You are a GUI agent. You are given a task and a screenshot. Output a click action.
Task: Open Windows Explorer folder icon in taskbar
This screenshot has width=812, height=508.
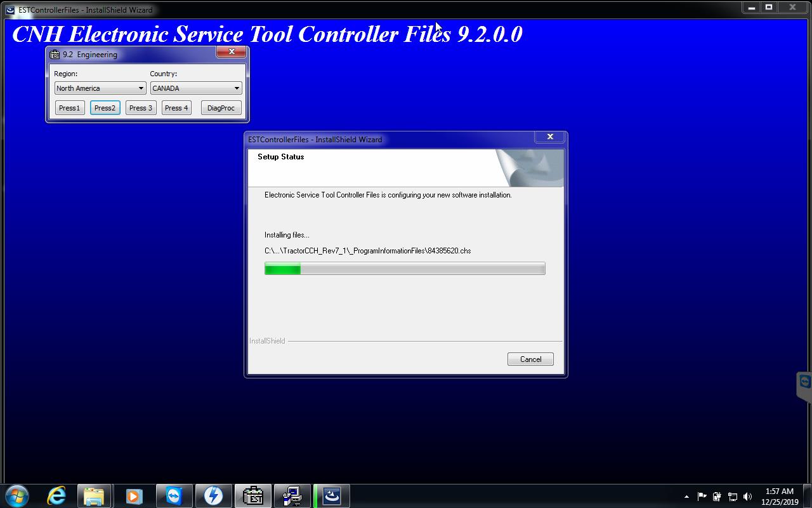pos(94,495)
